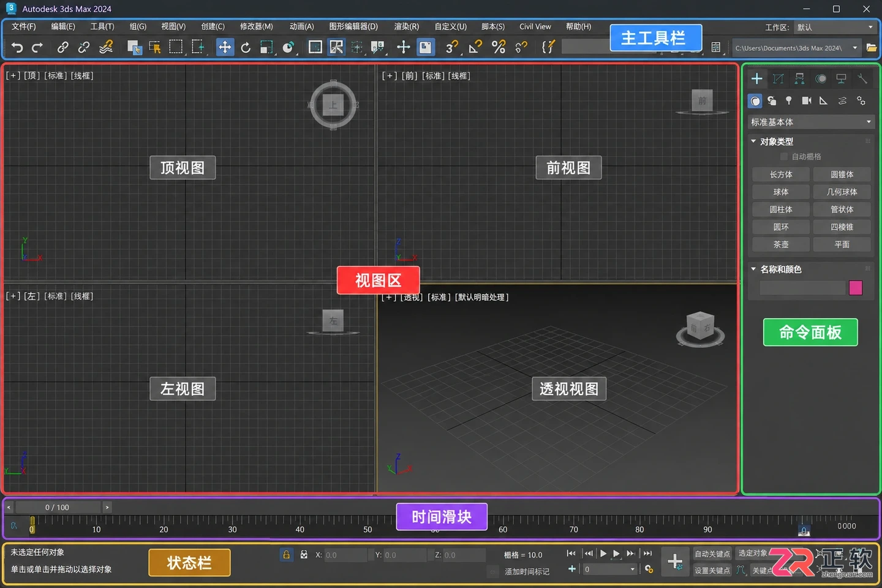Image resolution: width=882 pixels, height=588 pixels.
Task: Collapse the 名称和颜色 rollout
Action: (x=753, y=269)
